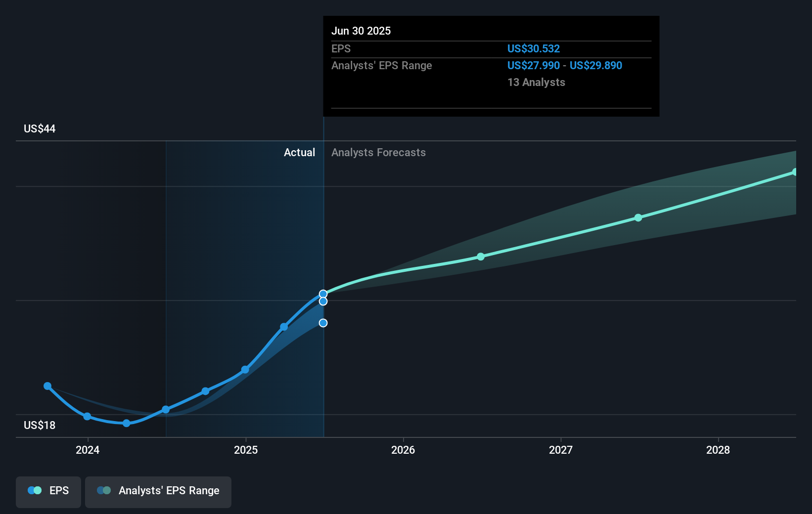This screenshot has width=812, height=514.
Task: Click the 2024 axis label
Action: [x=88, y=450]
